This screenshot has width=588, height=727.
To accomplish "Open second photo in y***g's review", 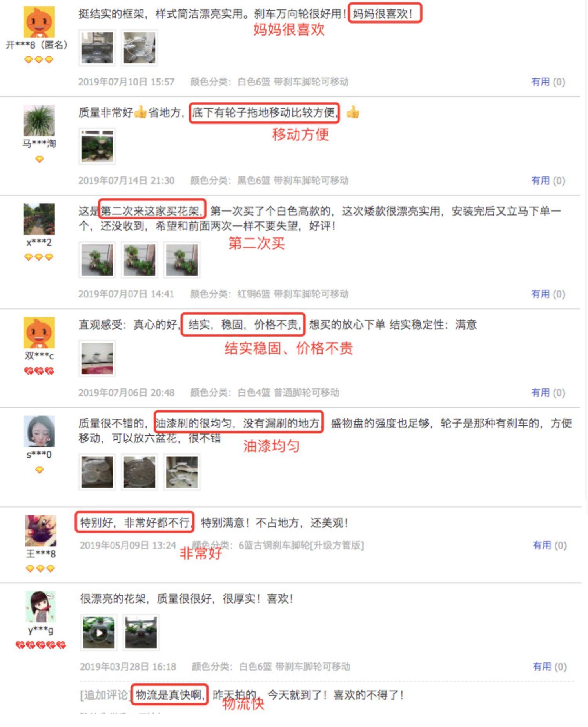I will [141, 633].
